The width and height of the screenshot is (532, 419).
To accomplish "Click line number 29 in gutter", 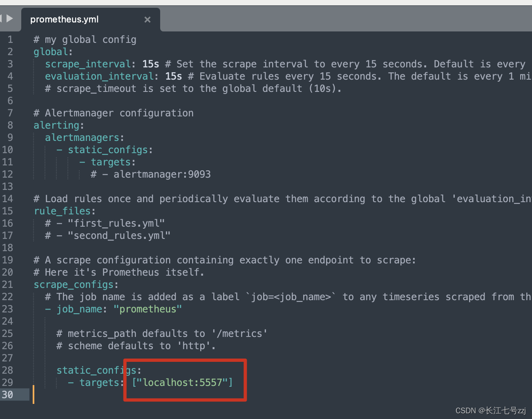I will [x=7, y=382].
